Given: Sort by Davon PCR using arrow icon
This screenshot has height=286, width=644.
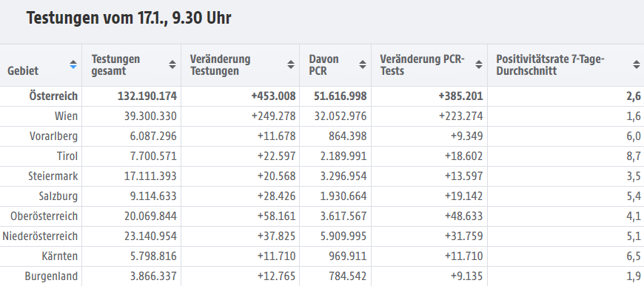Looking at the screenshot, I should (363, 64).
